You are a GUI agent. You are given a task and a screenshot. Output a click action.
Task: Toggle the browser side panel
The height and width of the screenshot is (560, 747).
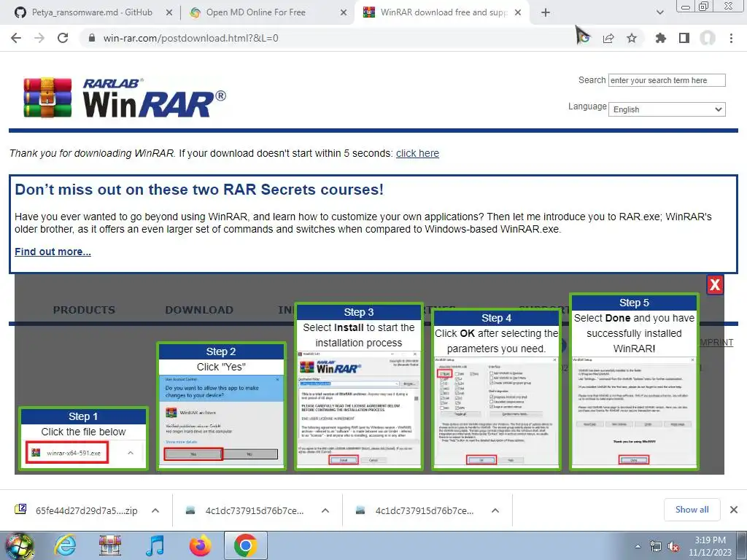point(684,38)
